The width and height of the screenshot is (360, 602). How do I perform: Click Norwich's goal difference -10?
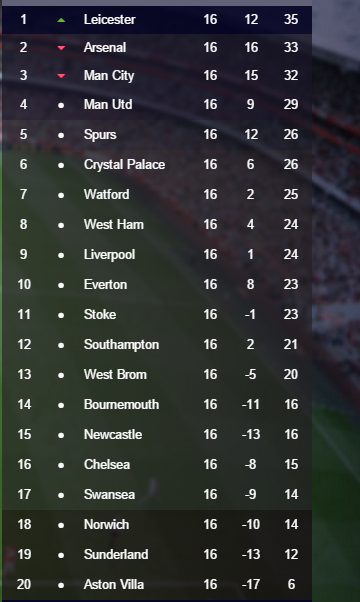click(251, 524)
